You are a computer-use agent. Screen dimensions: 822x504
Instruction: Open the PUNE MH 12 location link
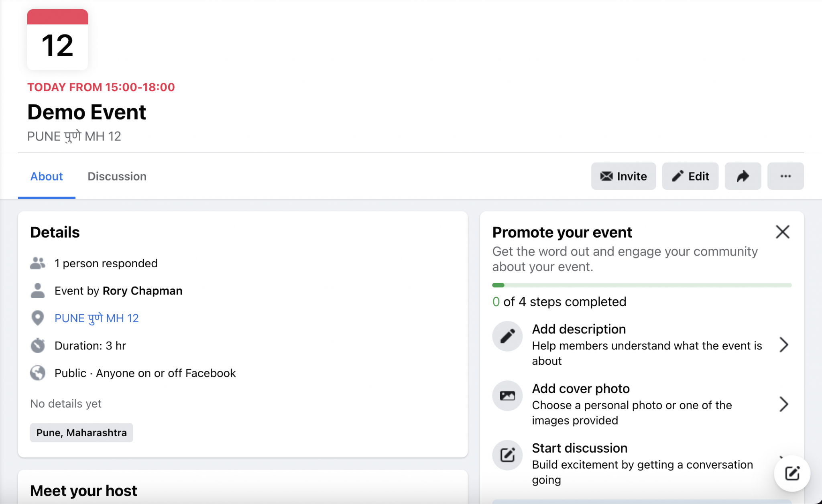96,318
